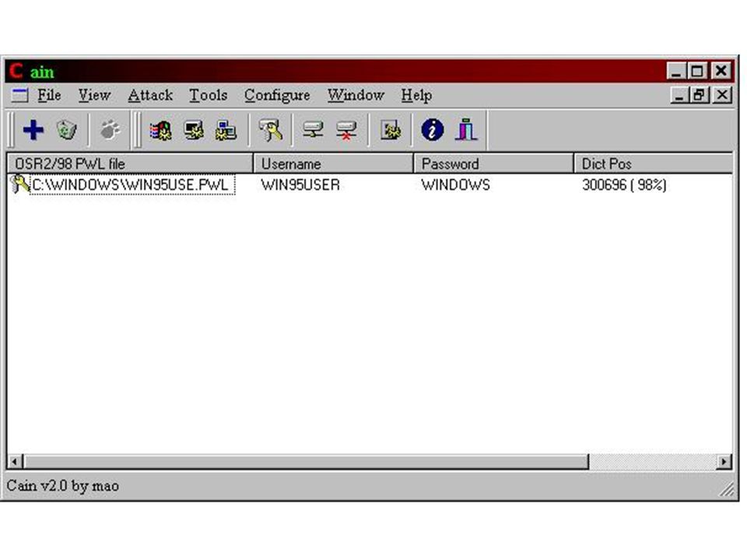This screenshot has height=560, width=747.
Task: Click the horizontal scrollbar left arrow
Action: coord(15,461)
